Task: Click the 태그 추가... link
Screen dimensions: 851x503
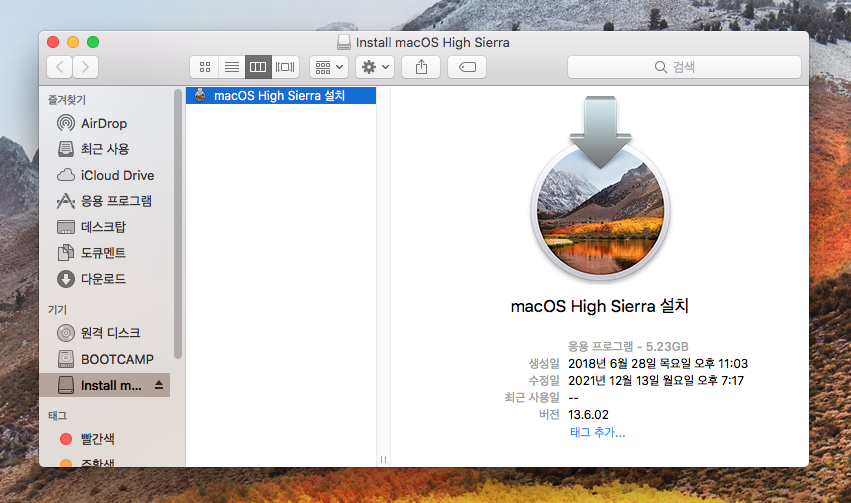Action: (x=598, y=432)
